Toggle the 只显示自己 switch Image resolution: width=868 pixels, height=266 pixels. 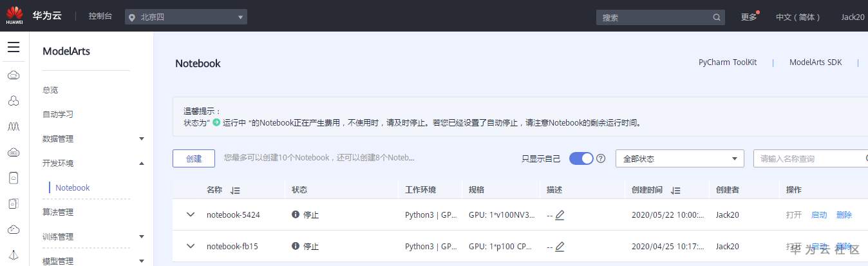pyautogui.click(x=581, y=158)
